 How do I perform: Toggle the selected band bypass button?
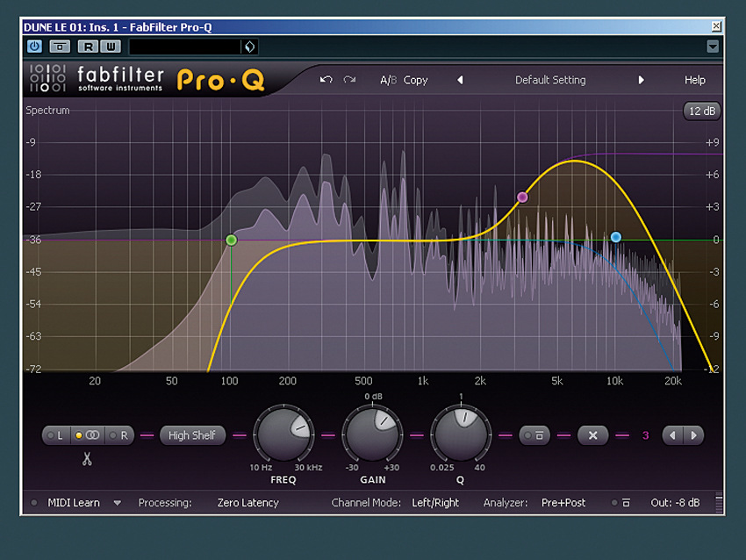coord(534,435)
